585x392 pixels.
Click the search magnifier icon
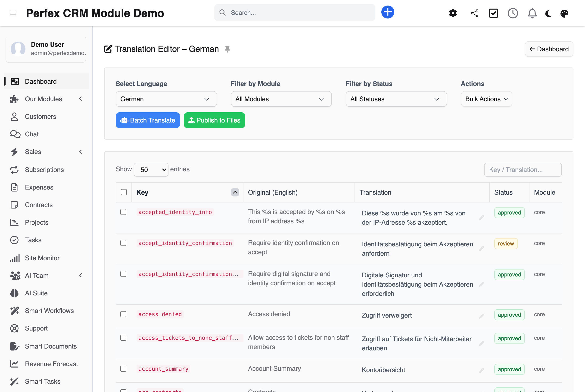point(222,12)
